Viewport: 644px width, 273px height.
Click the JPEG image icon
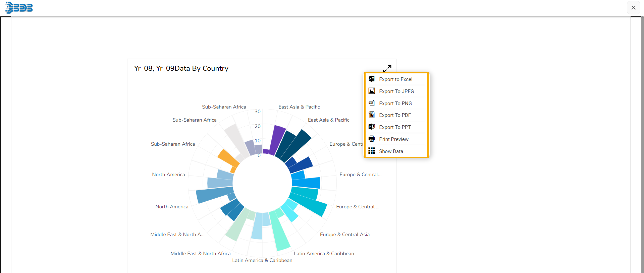[x=372, y=91]
